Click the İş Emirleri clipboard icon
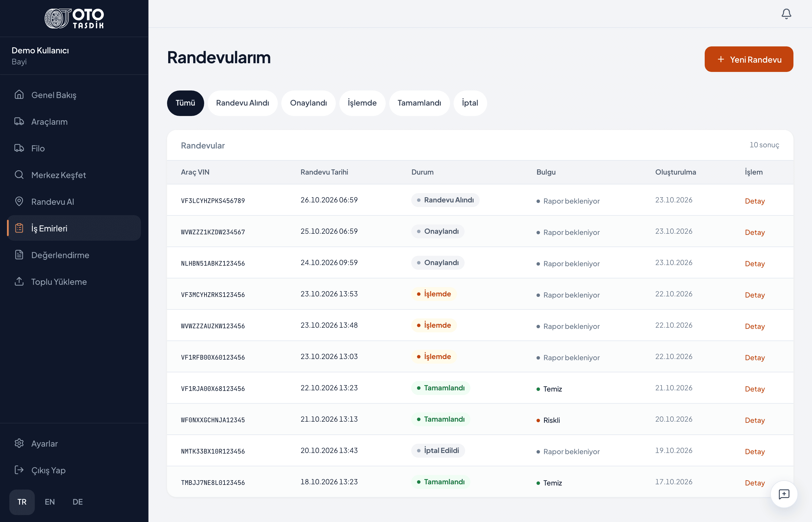Screen dimensions: 812x522 coord(19,228)
